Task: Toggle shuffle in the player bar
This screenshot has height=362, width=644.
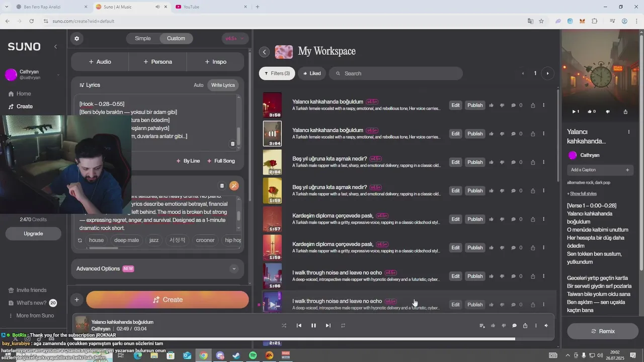Action: click(x=284, y=326)
